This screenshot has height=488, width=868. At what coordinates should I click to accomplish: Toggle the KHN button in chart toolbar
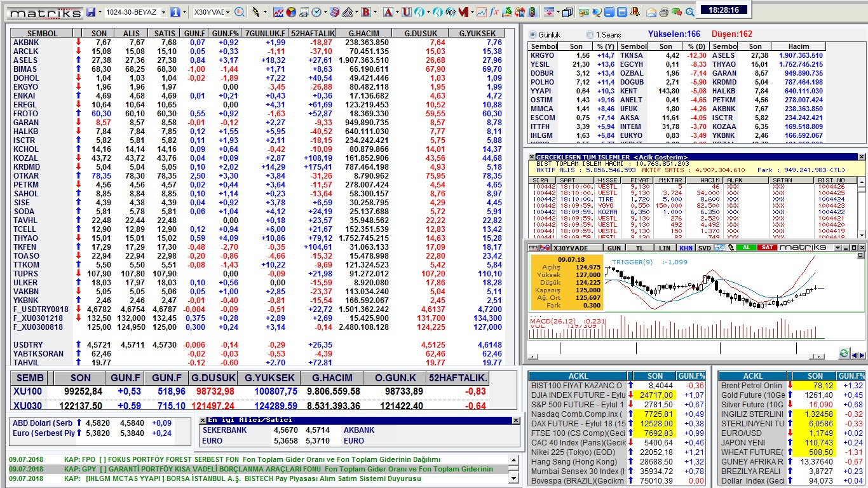[686, 247]
